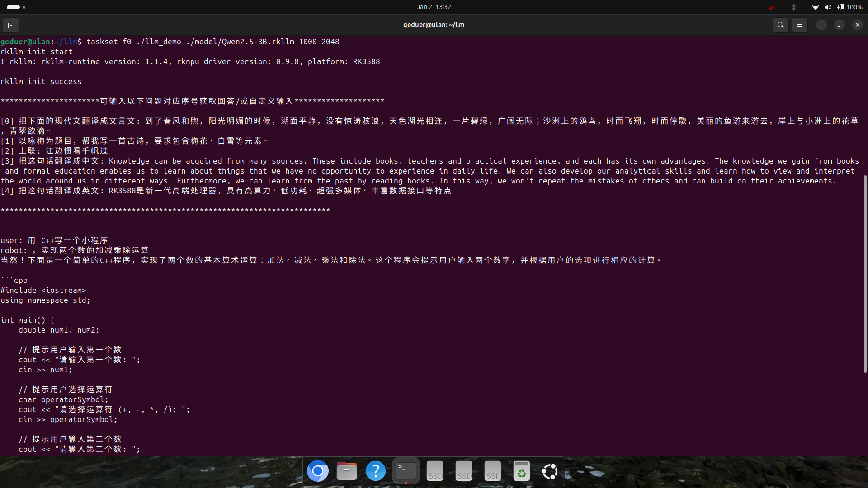Show applications via Ubuntu logo
The height and width of the screenshot is (488, 868).
(550, 471)
